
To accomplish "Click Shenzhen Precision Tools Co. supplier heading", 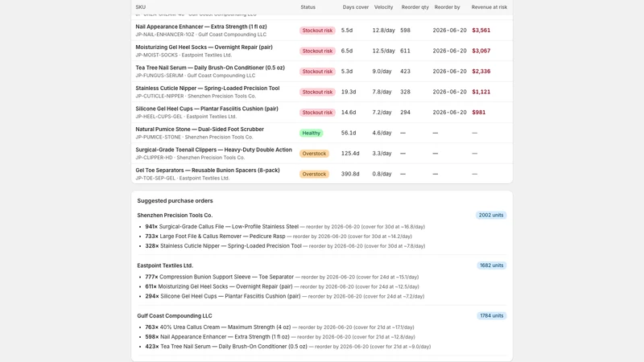I will (175, 215).
